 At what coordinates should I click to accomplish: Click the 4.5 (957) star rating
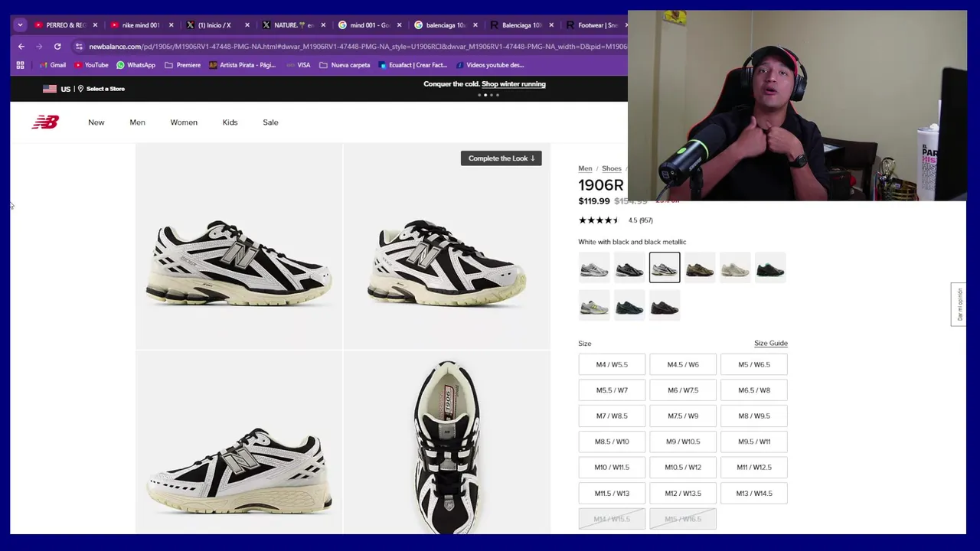point(616,220)
